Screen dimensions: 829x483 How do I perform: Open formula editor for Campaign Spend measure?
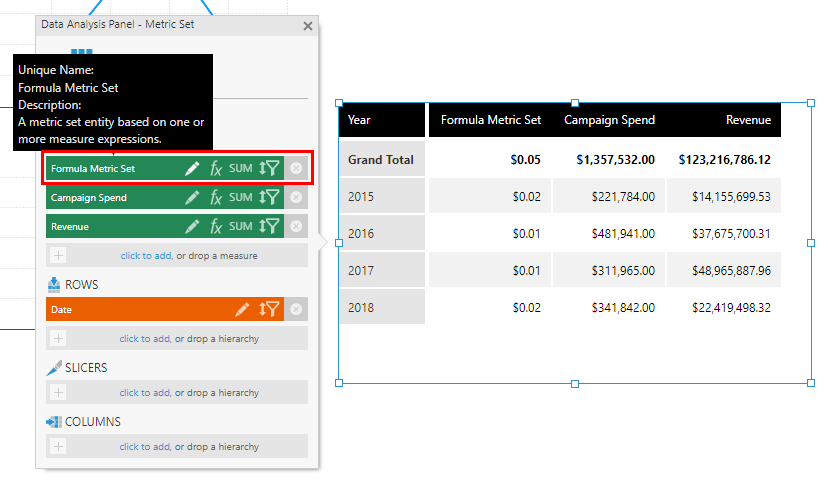[x=216, y=198]
